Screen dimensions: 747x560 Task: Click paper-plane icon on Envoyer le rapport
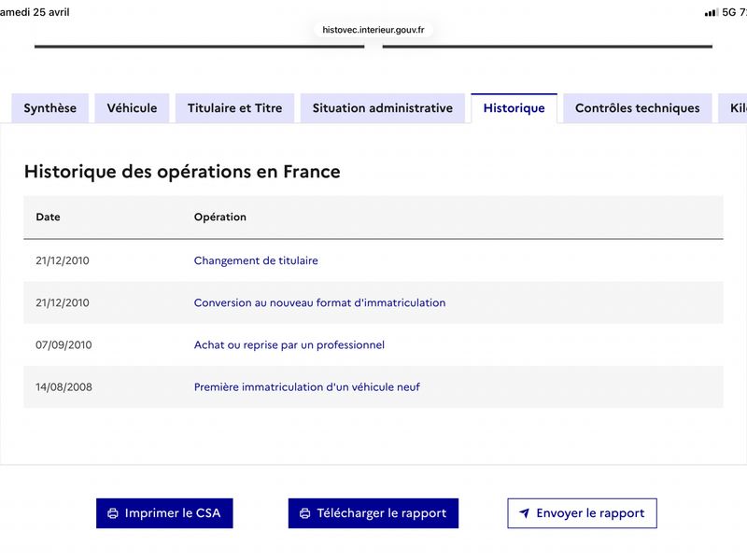(x=524, y=512)
